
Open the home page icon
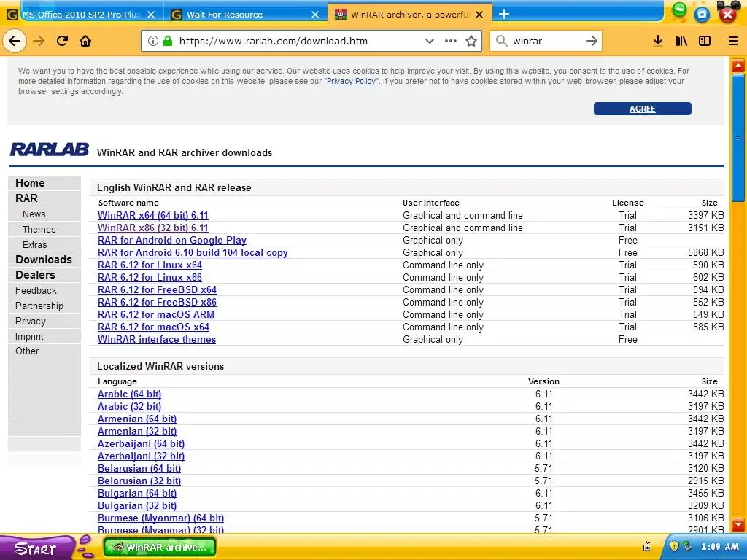85,41
